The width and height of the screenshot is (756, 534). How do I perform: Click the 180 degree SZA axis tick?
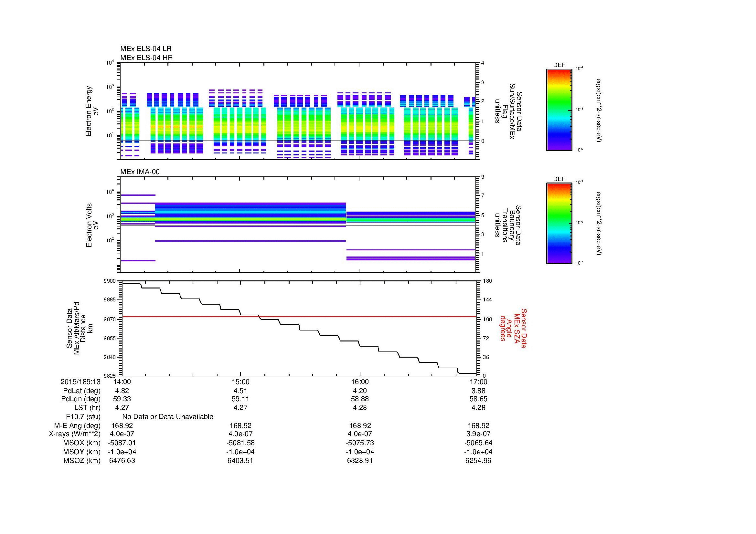[487, 281]
